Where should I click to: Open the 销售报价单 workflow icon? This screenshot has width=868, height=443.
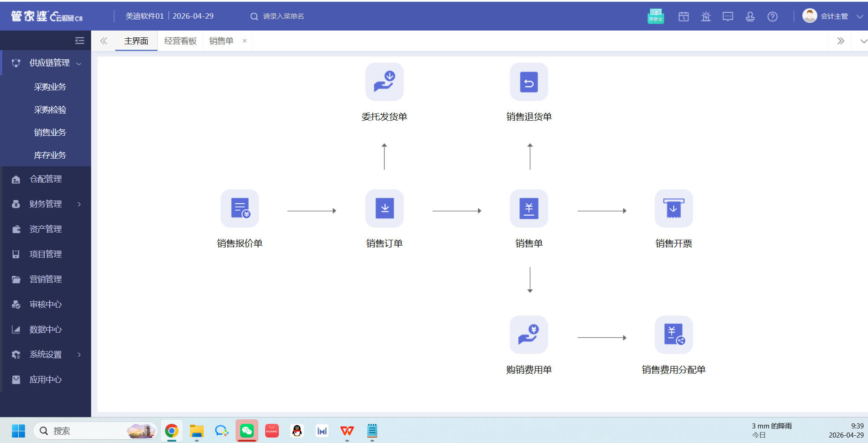click(x=240, y=208)
